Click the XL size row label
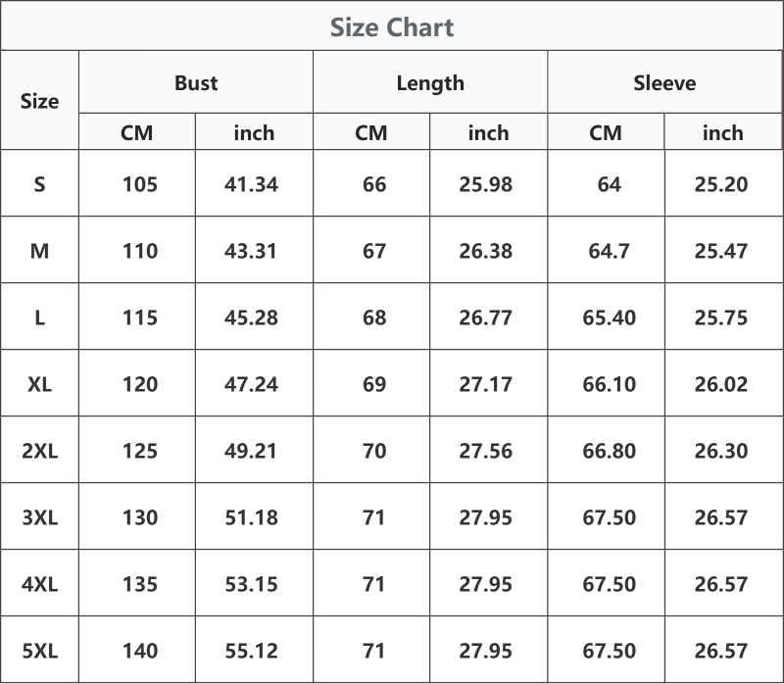The height and width of the screenshot is (684, 784). click(39, 384)
